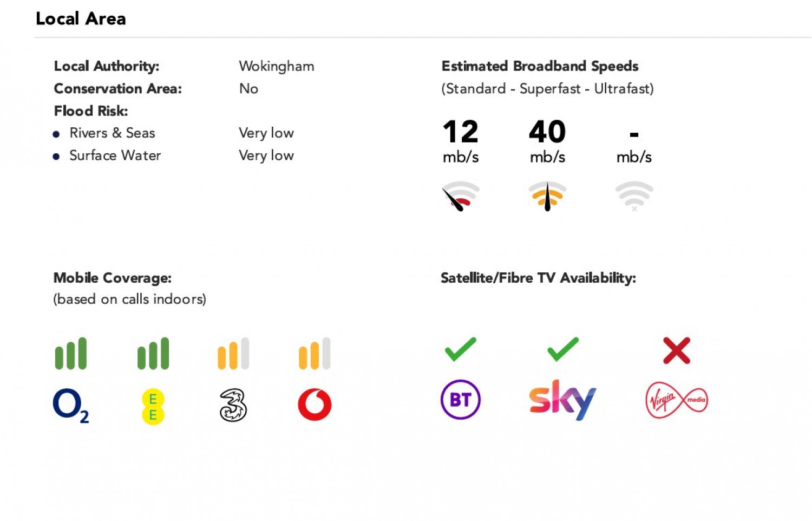Click the O2 signal strength bars
Viewport: 812px width, 521px height.
click(71, 354)
